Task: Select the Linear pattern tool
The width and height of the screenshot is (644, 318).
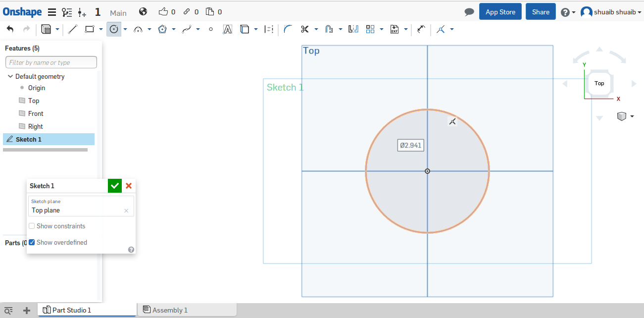Action: (370, 29)
